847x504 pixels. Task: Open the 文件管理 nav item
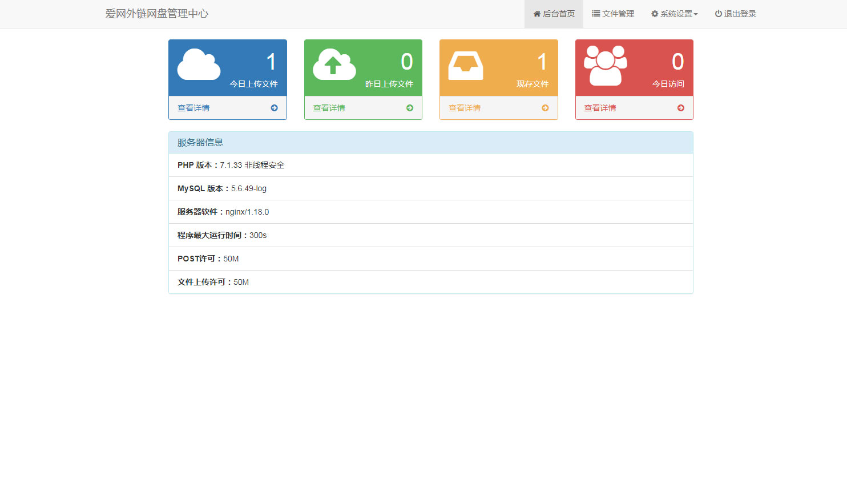coord(613,14)
